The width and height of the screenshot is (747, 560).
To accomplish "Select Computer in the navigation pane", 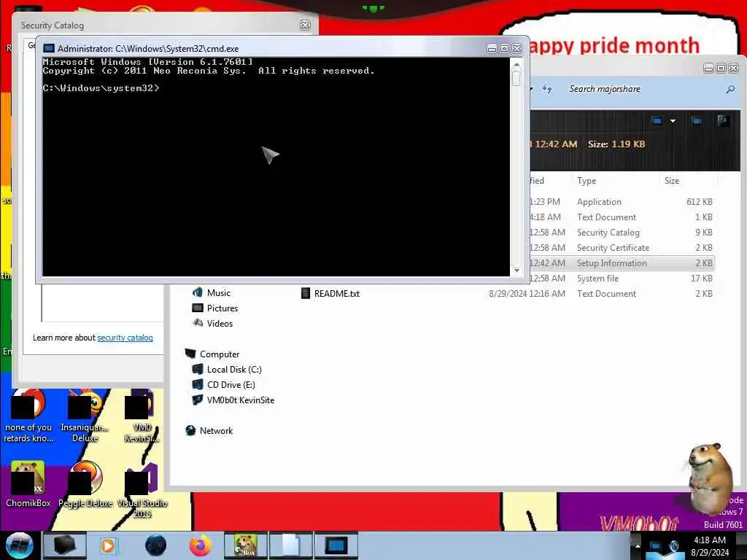I will click(219, 354).
